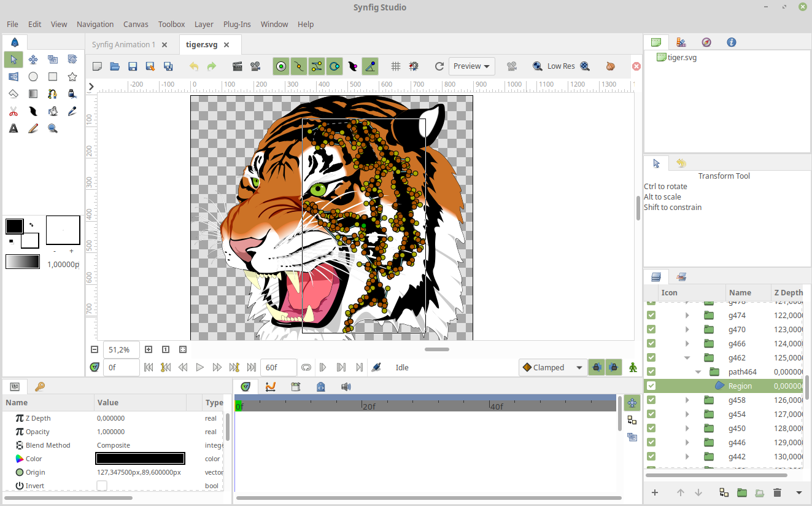Select the Circle tool in toolbox
Image resolution: width=812 pixels, height=506 pixels.
pos(33,77)
